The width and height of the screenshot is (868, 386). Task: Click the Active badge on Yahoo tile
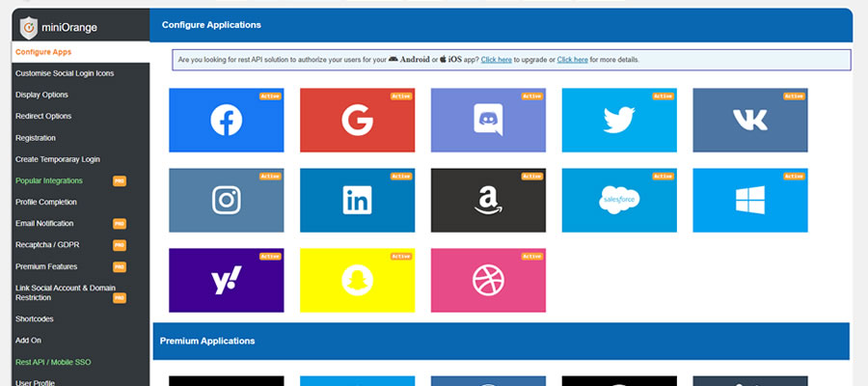click(x=270, y=257)
